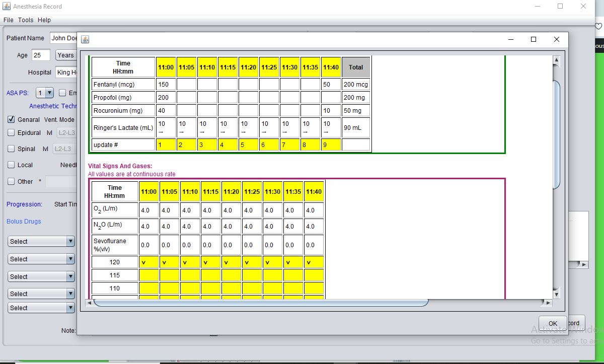Image resolution: width=604 pixels, height=364 pixels.
Task: Click the Java icon in the Anesthesia Record title bar
Action: pos(6,7)
